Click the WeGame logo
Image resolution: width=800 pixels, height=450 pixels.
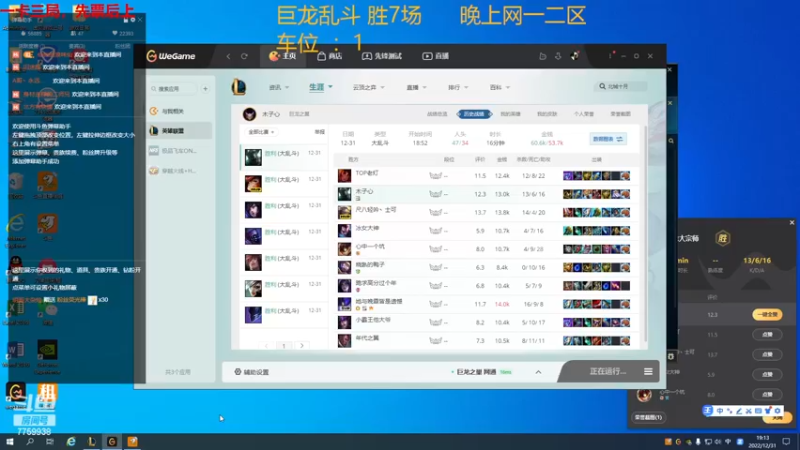click(171, 56)
